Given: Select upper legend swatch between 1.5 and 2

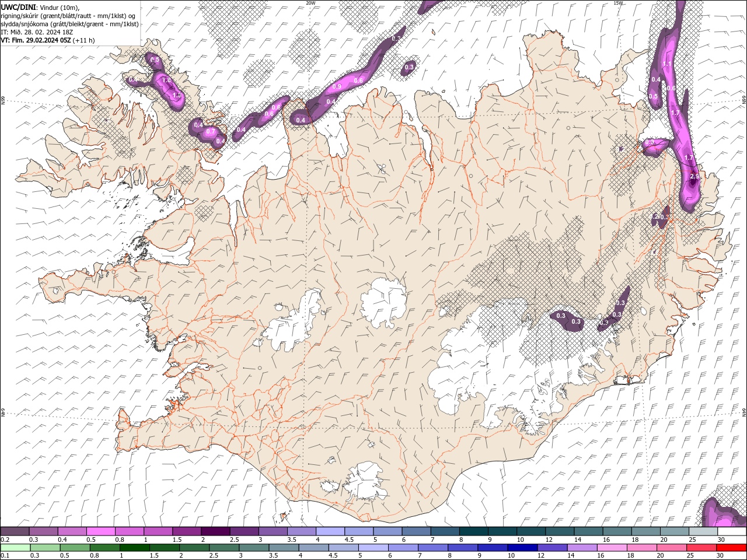Looking at the screenshot, I should coord(187,531).
